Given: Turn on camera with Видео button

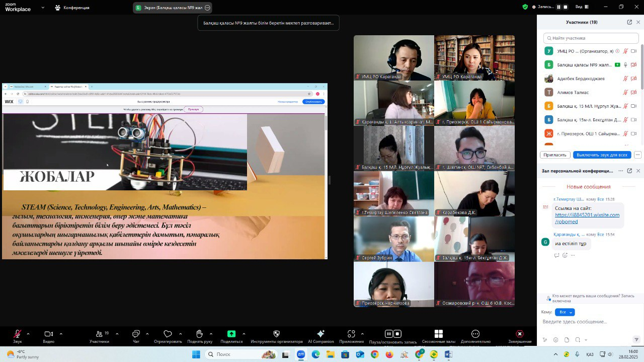Looking at the screenshot, I should coord(48,334).
